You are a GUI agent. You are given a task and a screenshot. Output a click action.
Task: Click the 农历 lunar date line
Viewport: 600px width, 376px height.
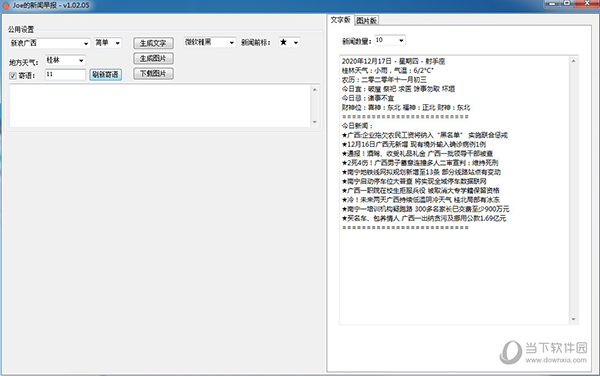tap(384, 80)
